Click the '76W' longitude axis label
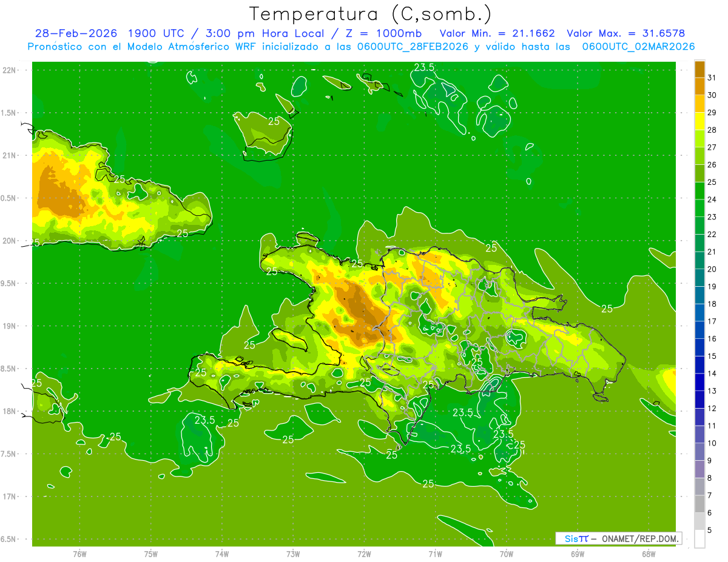Viewport: 728px width, 562px height. tap(79, 554)
